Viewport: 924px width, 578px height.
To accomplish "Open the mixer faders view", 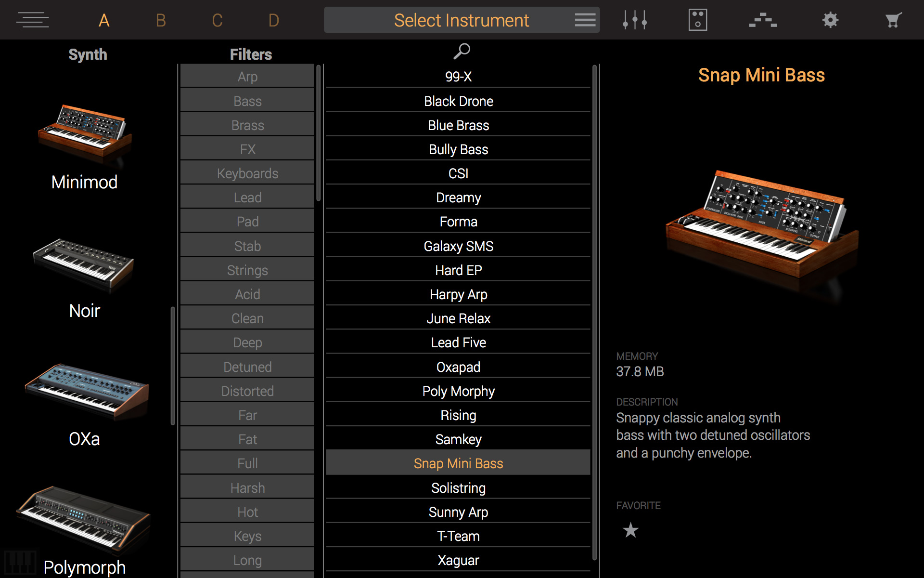I will pos(634,20).
